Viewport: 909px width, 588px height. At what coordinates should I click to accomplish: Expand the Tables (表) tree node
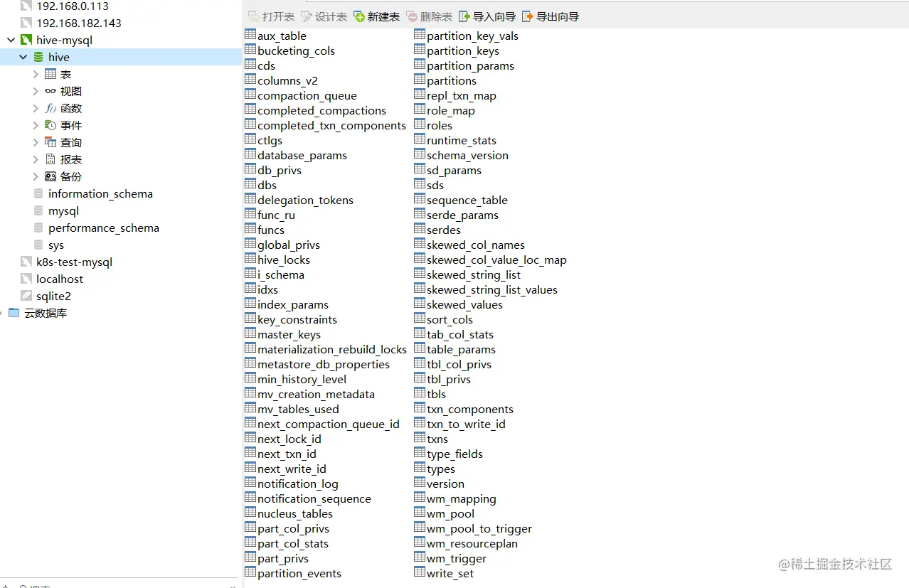(36, 74)
